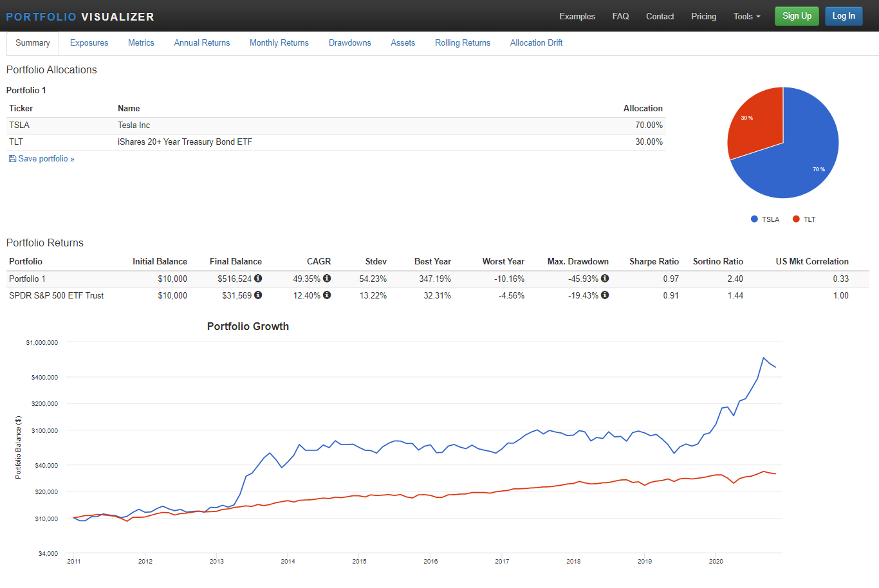
Task: Click the blue Portfolio 1 line peak in 2020
Action: 764,358
